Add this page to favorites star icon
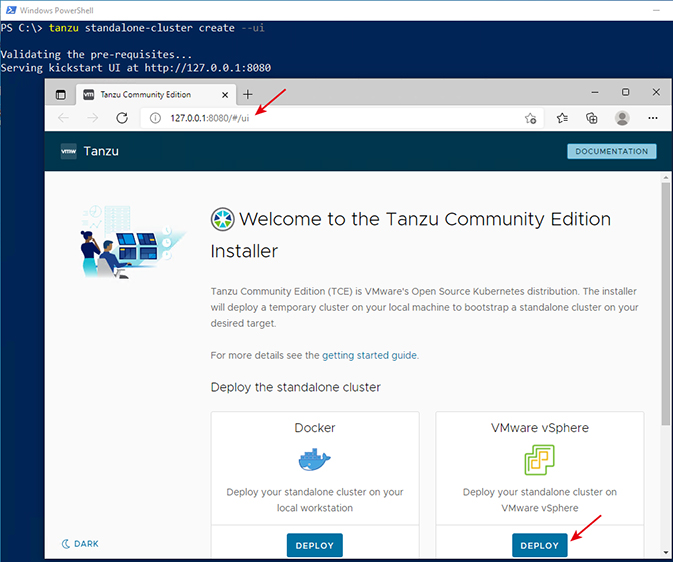 coord(531,118)
